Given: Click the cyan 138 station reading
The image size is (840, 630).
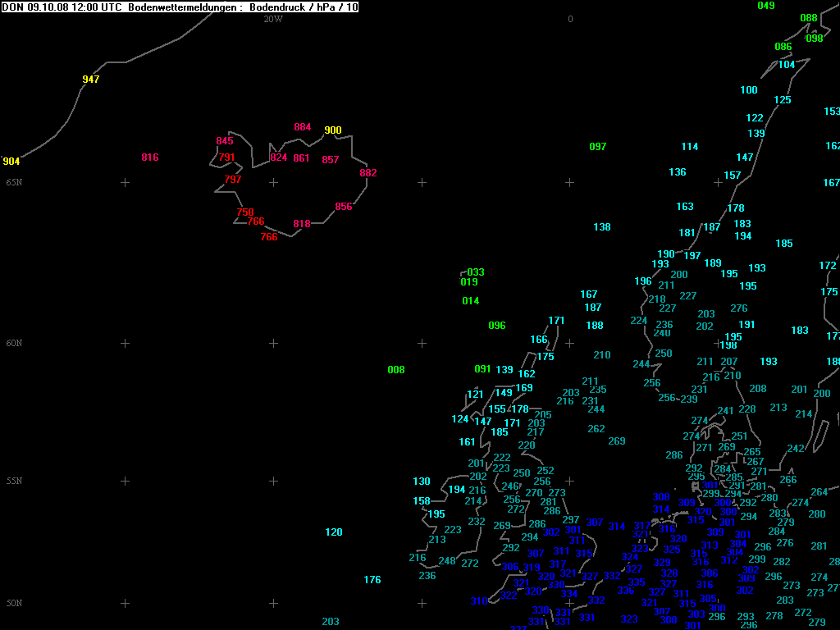Looking at the screenshot, I should coord(602,227).
